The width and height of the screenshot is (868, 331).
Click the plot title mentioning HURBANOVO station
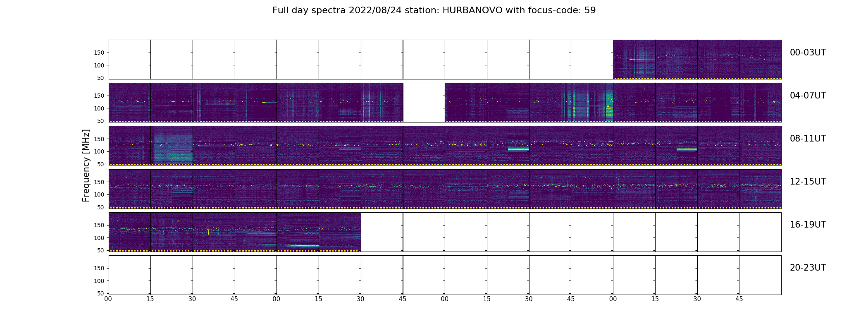434,10
